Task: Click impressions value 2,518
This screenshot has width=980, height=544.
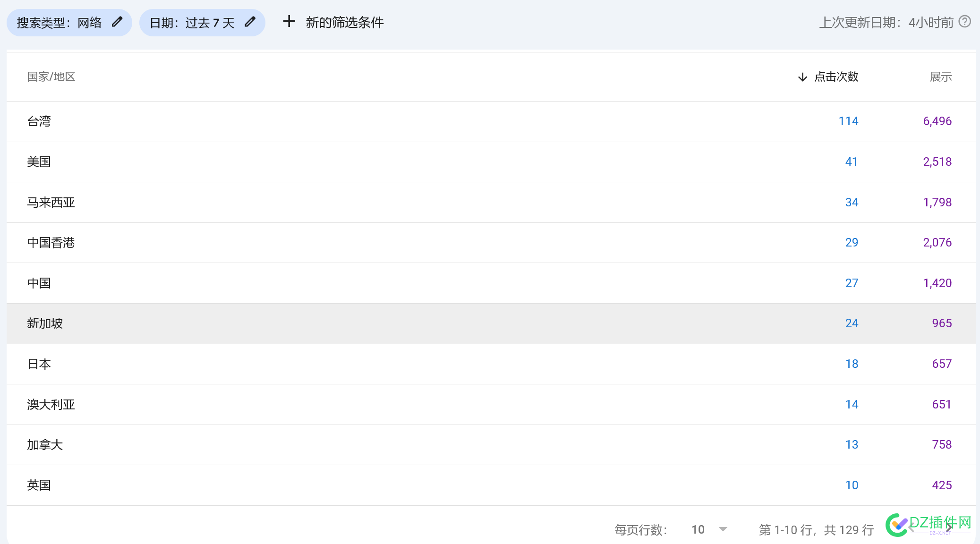Action: click(937, 162)
